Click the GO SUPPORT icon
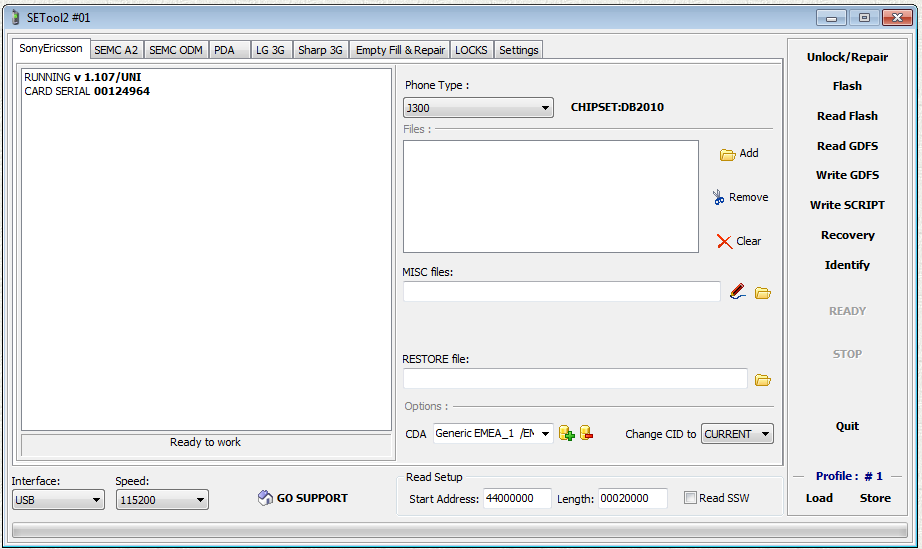The width and height of the screenshot is (922, 549). point(265,498)
